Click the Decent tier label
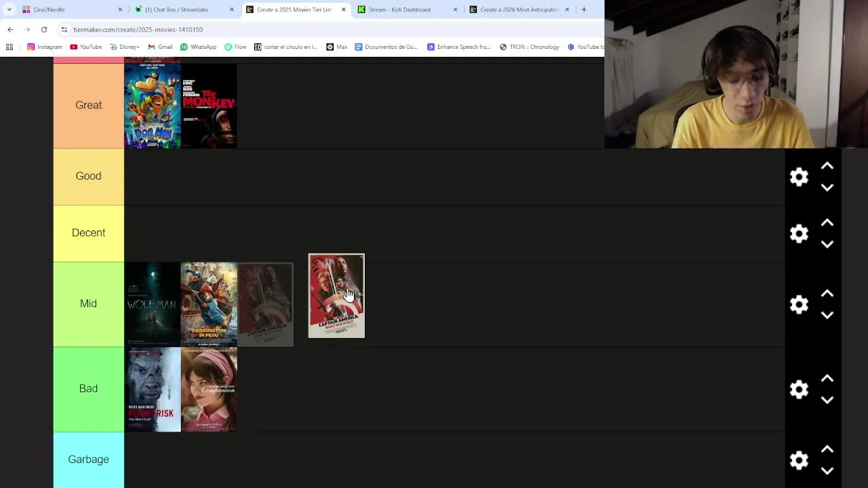This screenshot has height=488, width=868. point(88,232)
